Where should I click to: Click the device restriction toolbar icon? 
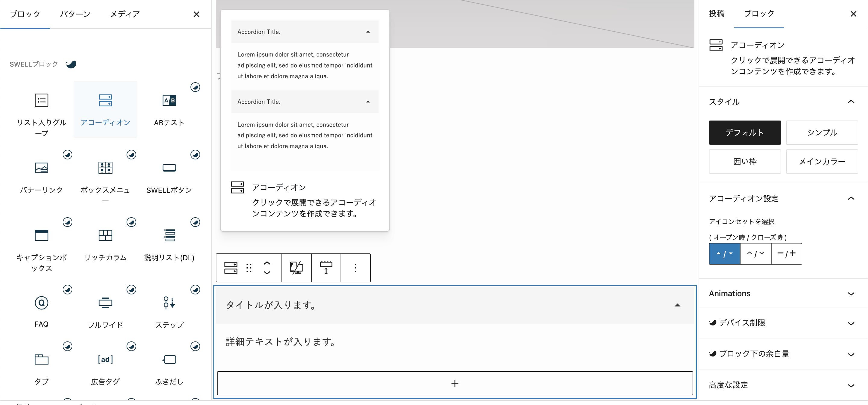click(296, 268)
